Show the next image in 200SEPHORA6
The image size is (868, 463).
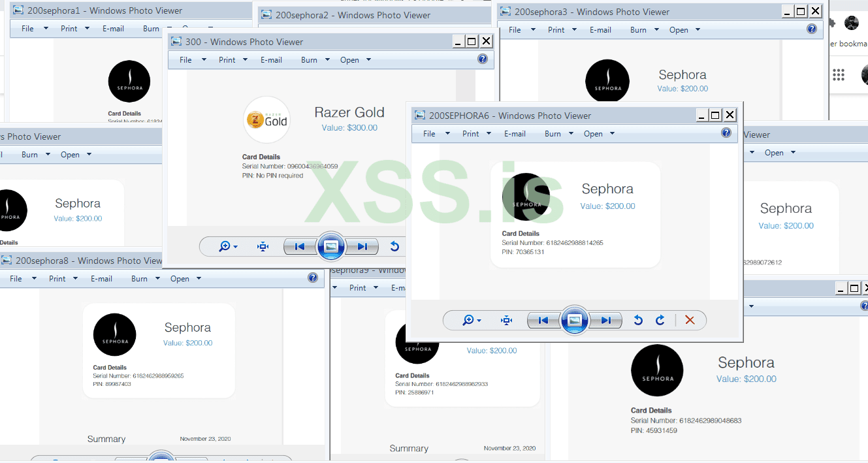click(x=605, y=320)
